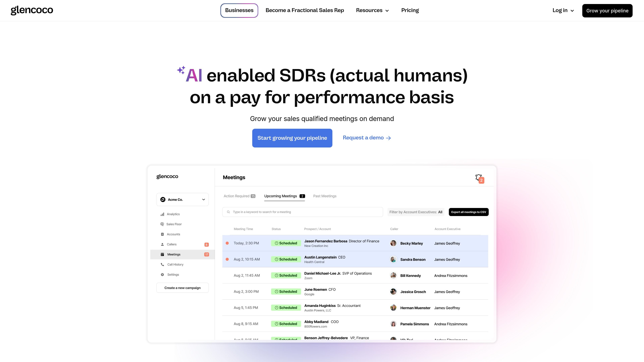Screen dimensions: 644x362
Task: Click prospect name Daniel Michael-Lee Jr.
Action: [x=323, y=273]
